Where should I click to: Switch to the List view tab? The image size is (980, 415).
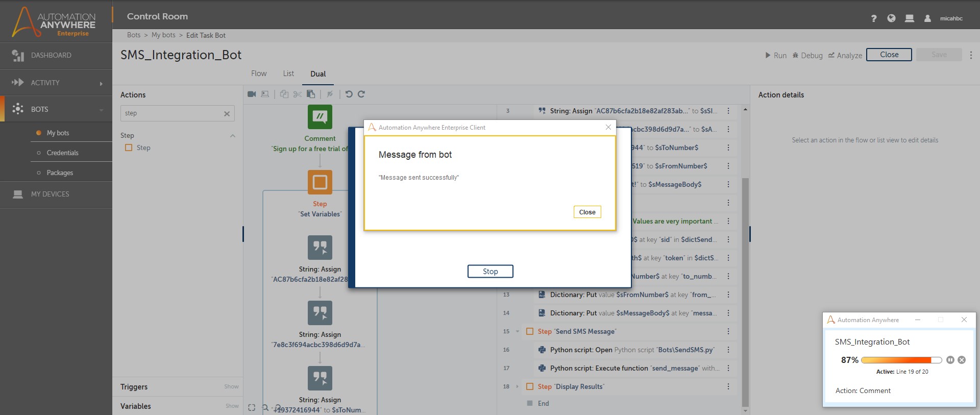288,74
